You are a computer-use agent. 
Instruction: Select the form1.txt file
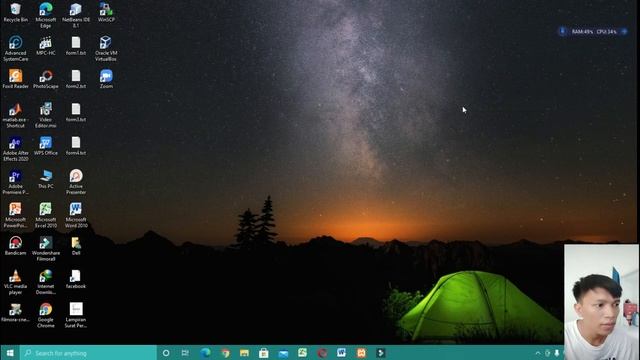click(76, 45)
